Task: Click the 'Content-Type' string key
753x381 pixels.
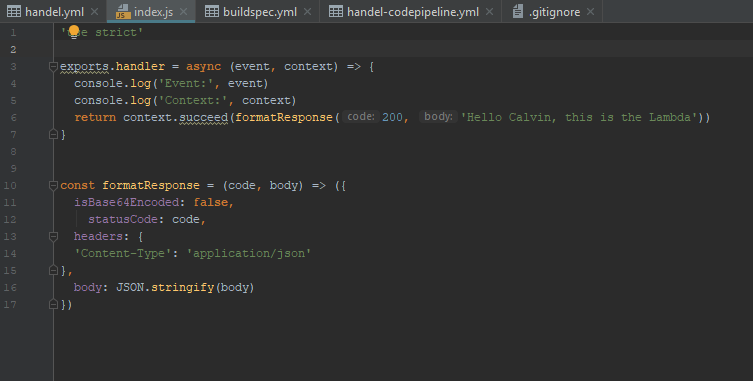Action: pos(123,253)
